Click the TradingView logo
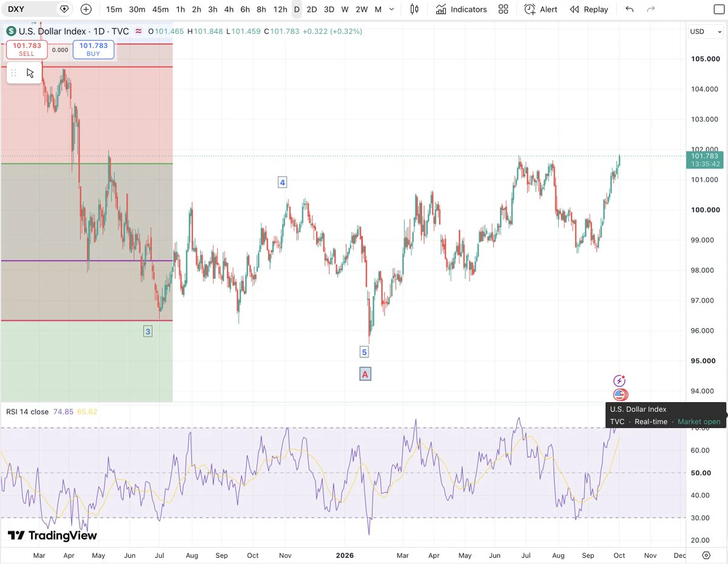Viewport: 728px width, 564px height. 52,535
